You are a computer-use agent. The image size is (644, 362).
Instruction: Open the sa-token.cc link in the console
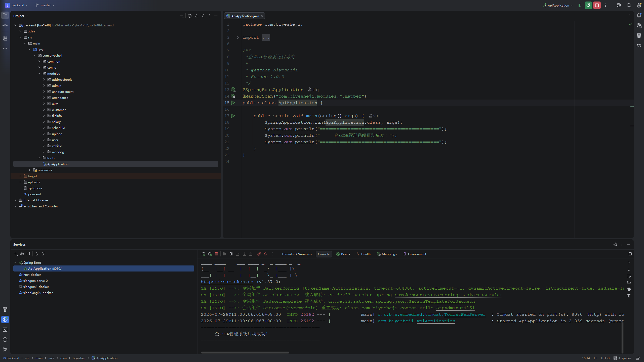pyautogui.click(x=227, y=282)
